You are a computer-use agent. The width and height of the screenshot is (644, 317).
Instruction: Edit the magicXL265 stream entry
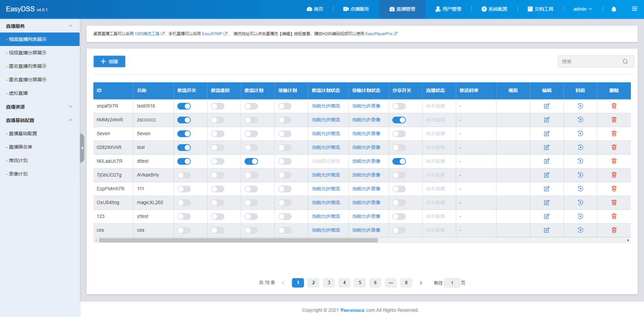point(547,203)
